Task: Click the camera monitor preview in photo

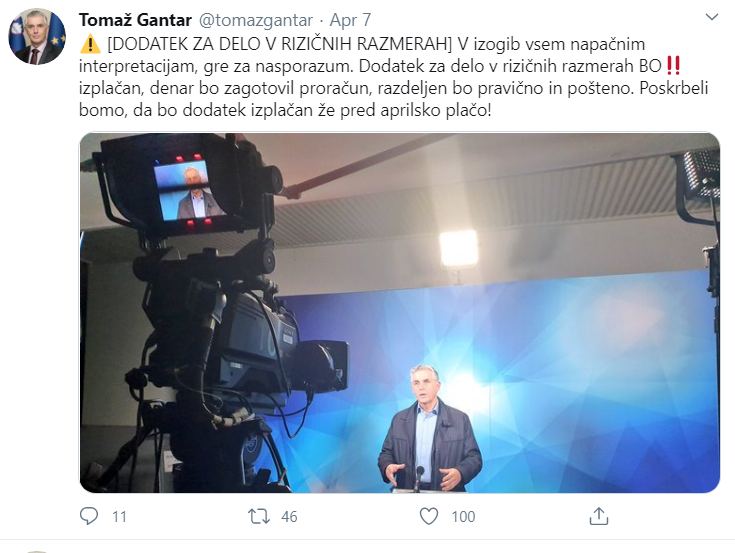Action: pos(188,190)
